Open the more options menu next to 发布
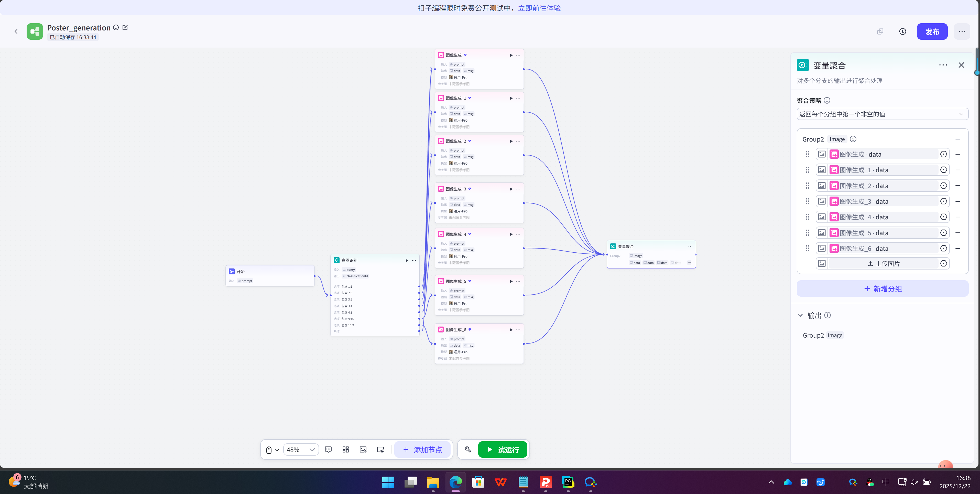Viewport: 980px width, 494px height. coord(962,31)
